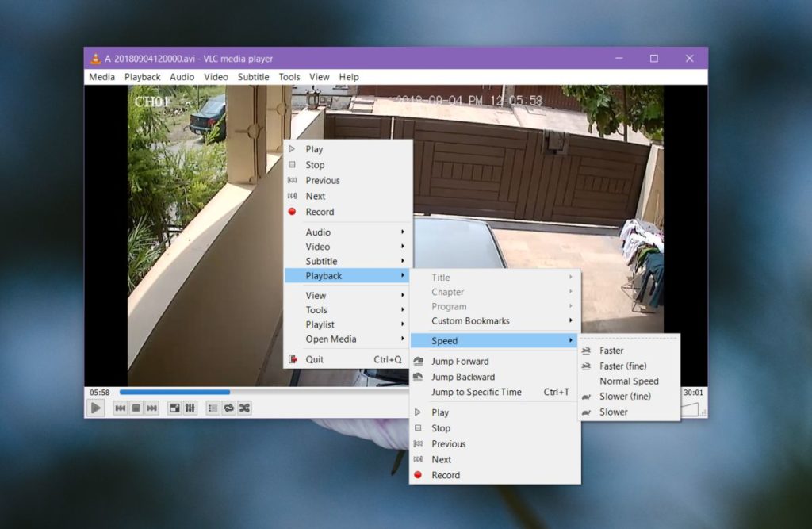
Task: Choose Faster to increase playback speed
Action: click(x=611, y=350)
